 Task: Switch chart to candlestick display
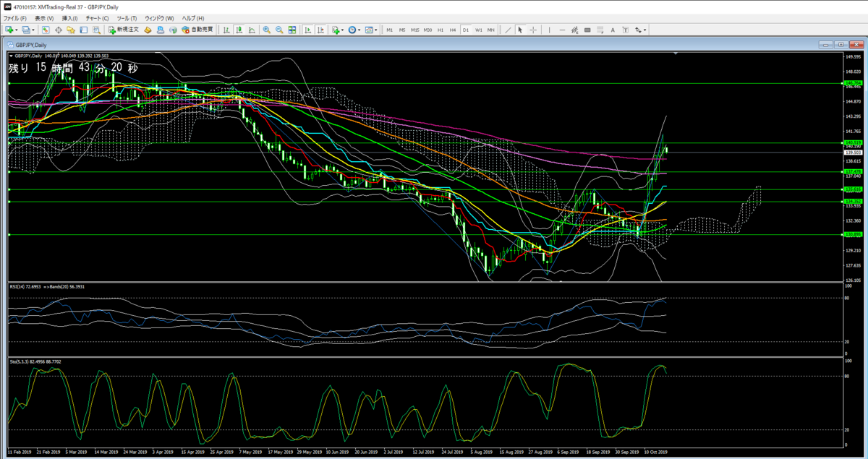[x=239, y=30]
